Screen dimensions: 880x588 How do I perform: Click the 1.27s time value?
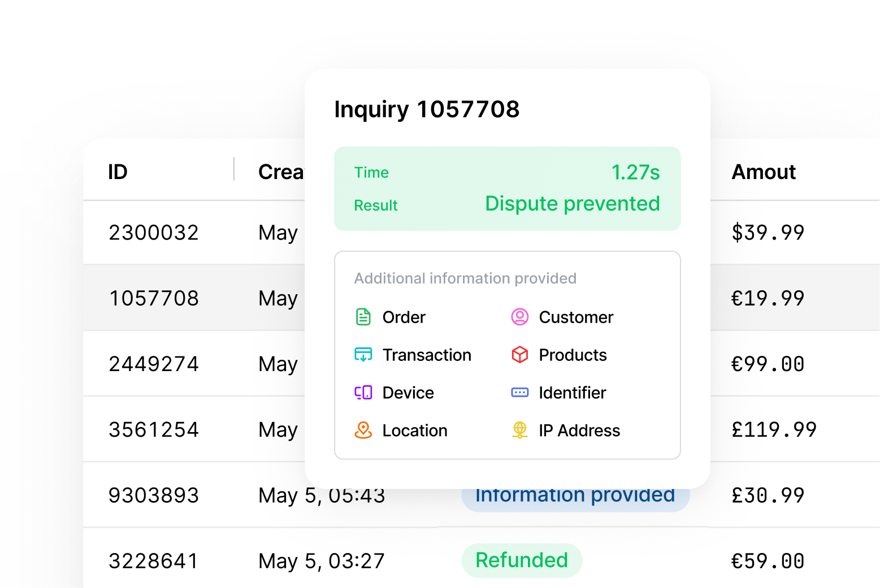tap(636, 172)
